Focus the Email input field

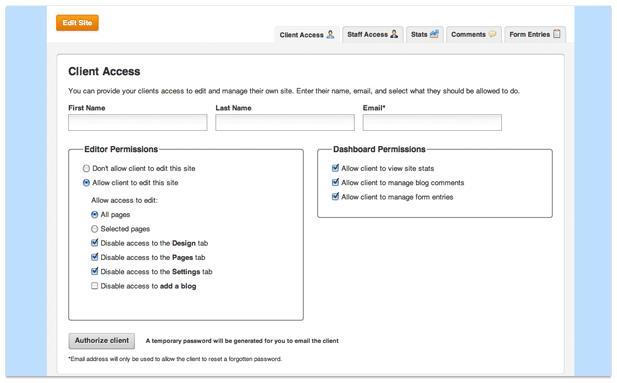point(432,122)
